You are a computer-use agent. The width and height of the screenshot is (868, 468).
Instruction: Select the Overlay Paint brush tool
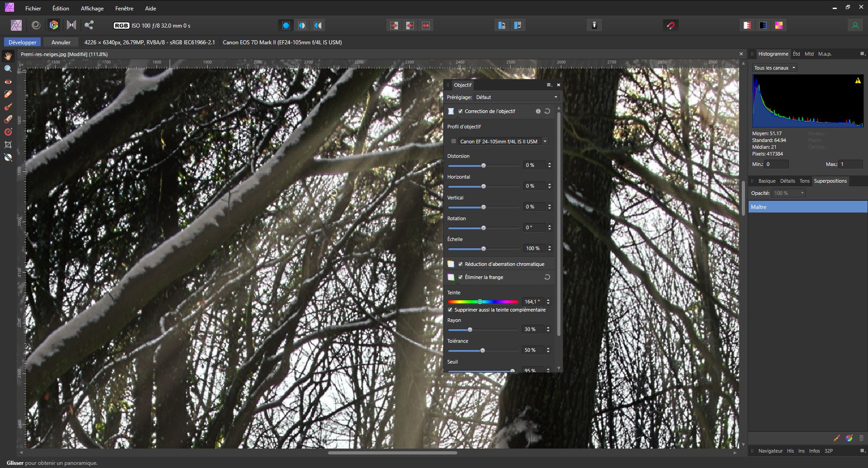[x=8, y=107]
